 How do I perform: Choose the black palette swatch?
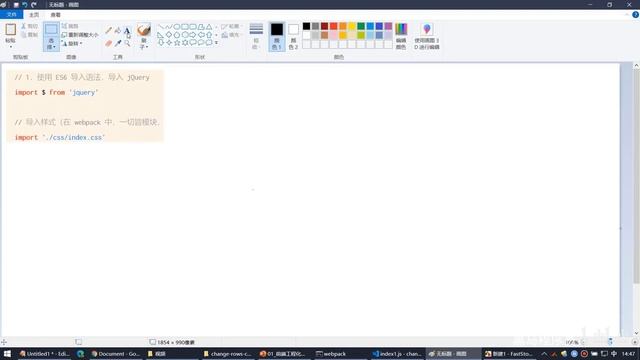[306, 27]
